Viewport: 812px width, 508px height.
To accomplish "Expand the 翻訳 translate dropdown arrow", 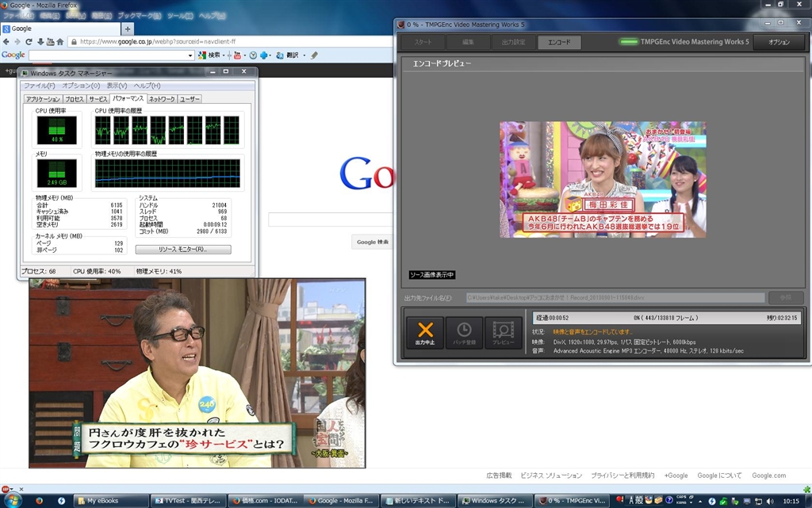I will pos(304,55).
